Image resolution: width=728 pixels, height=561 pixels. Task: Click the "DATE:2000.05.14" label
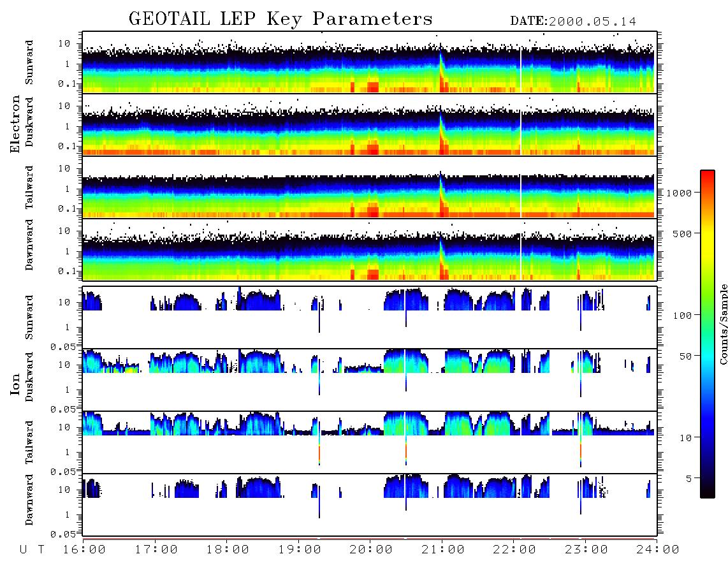(573, 22)
